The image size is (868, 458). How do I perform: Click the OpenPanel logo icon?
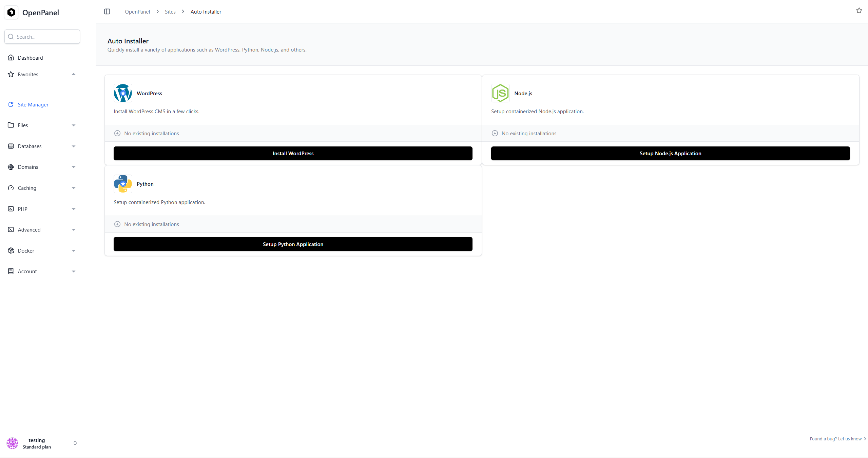coord(11,13)
